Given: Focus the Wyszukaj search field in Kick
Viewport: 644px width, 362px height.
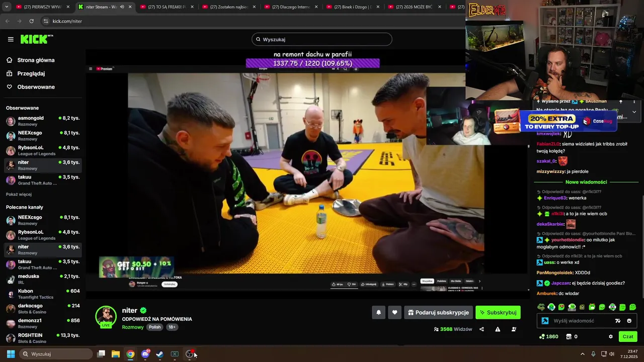Looking at the screenshot, I should (x=322, y=39).
